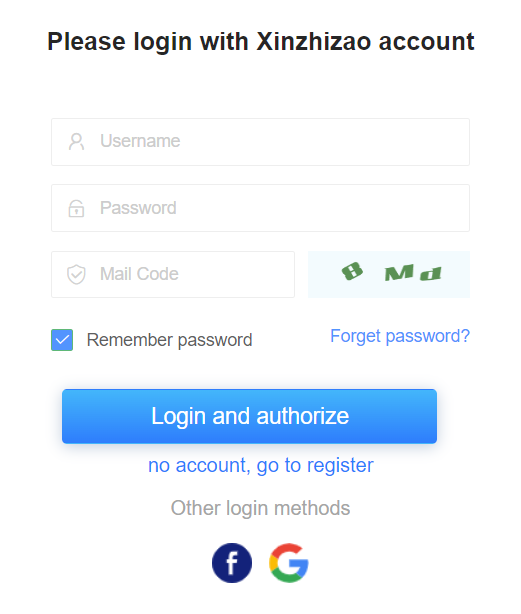The image size is (521, 614).
Task: Click the M character in captcha
Action: 399,273
